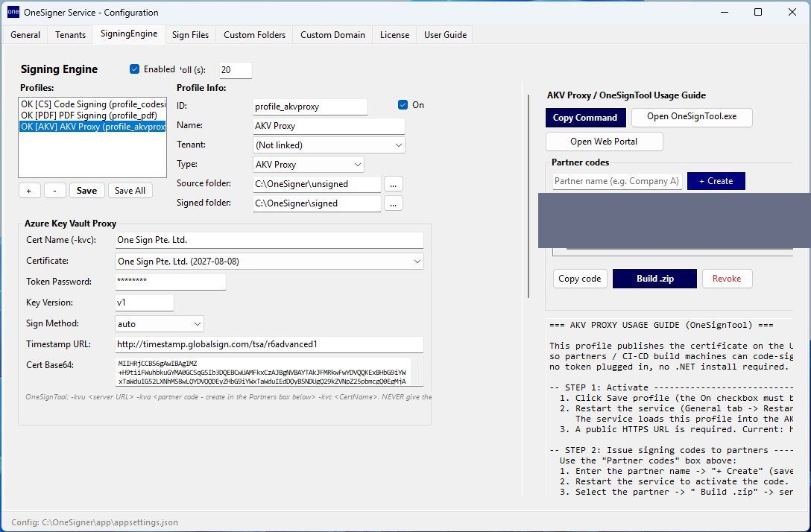Viewport: 811px width, 532px height.
Task: Go to the Custom Folders tab
Action: (x=254, y=35)
